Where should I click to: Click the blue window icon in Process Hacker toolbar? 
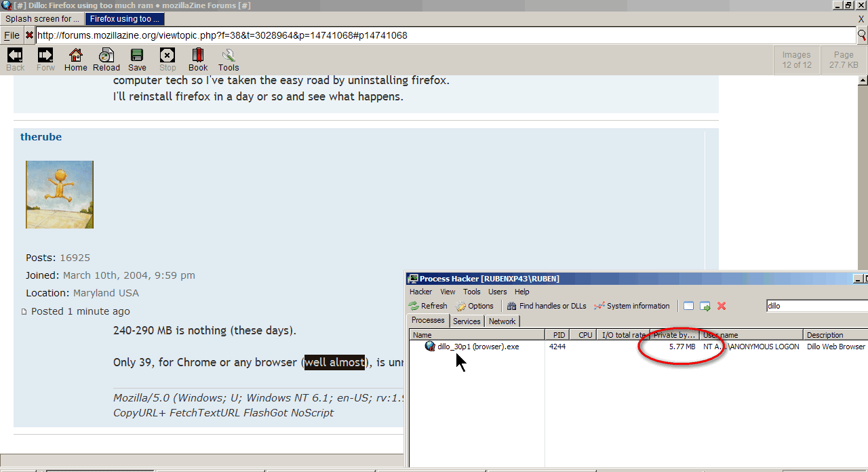[x=689, y=306]
